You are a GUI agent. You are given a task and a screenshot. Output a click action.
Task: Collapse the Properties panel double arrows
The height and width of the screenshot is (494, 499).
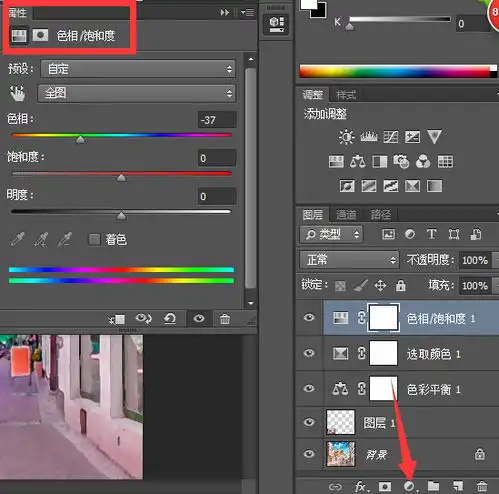[225, 13]
